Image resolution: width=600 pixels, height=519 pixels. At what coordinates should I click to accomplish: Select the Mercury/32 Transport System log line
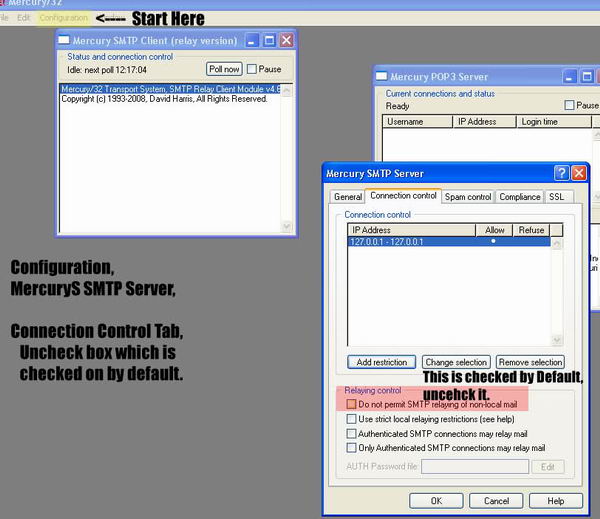coord(170,89)
